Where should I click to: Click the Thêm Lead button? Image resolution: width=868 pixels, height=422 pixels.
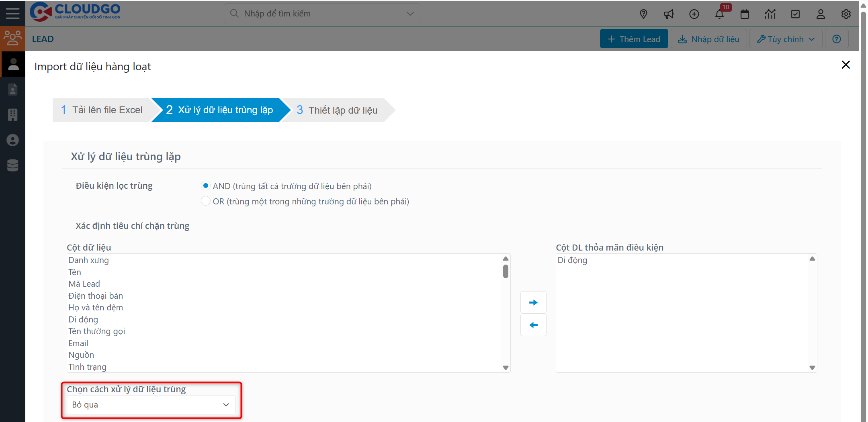coord(634,39)
